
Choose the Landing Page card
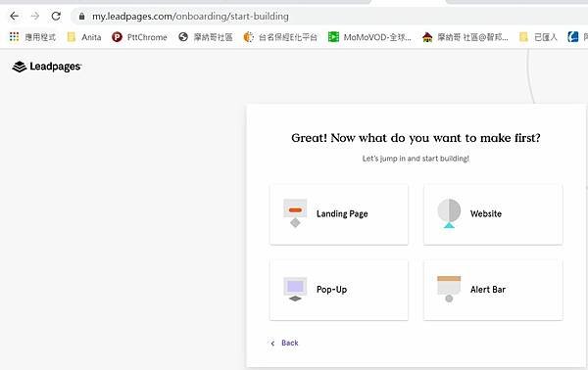coord(339,214)
